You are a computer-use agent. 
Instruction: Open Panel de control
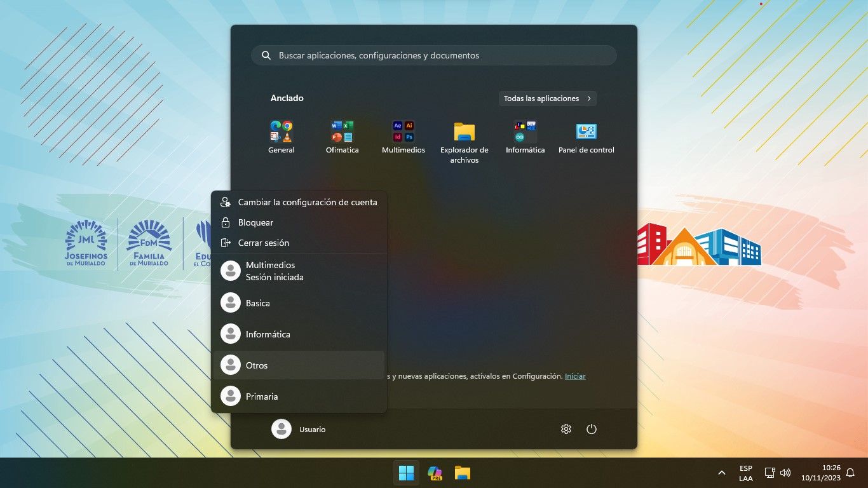587,137
